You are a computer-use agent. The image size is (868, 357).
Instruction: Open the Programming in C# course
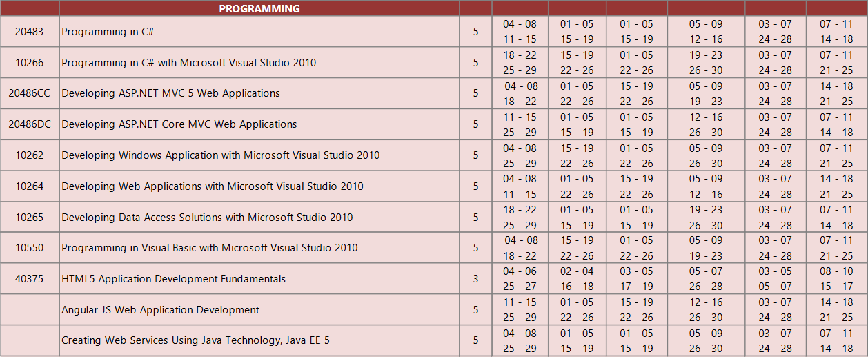[101, 32]
